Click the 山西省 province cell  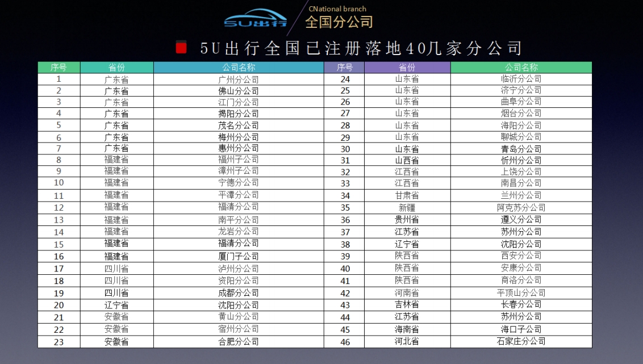[407, 160]
